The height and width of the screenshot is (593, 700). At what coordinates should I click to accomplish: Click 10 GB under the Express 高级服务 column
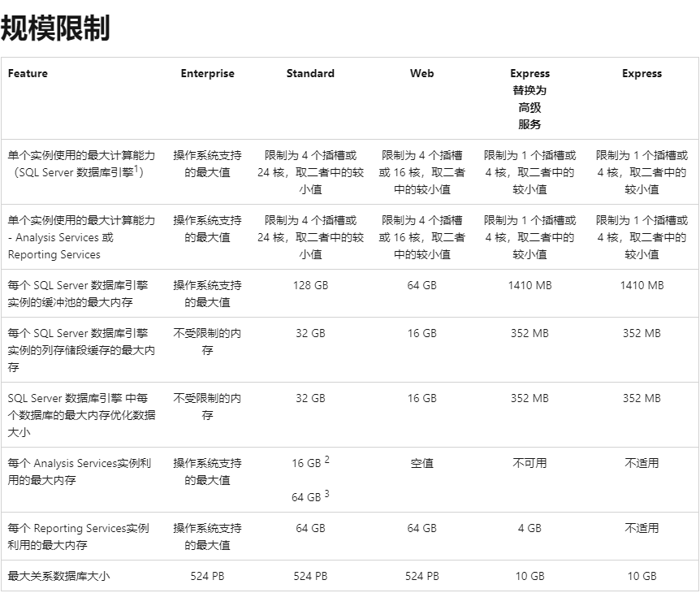530,577
